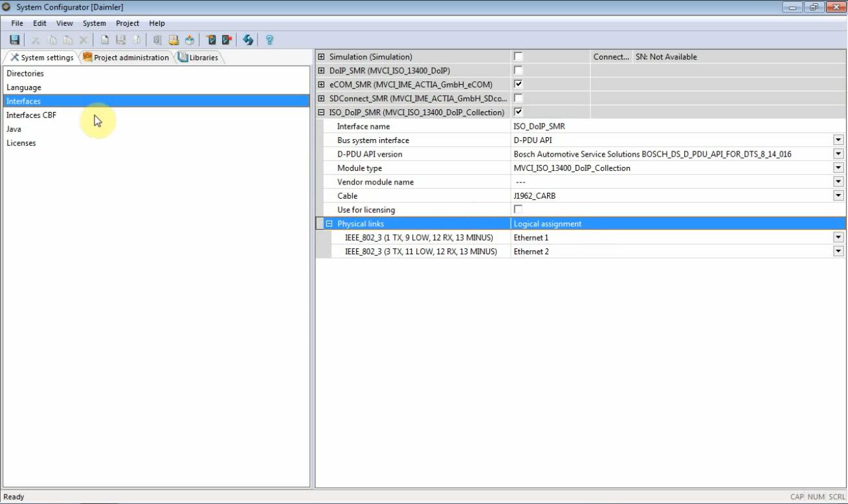Tick the Use for licensing checkbox
Screen dimensions: 848x504
518,210
